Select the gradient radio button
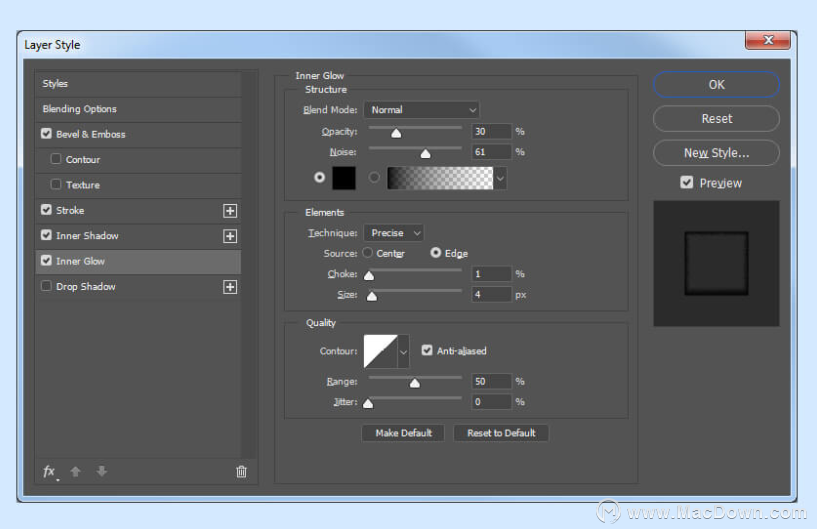Image resolution: width=817 pixels, height=529 pixels. (374, 178)
